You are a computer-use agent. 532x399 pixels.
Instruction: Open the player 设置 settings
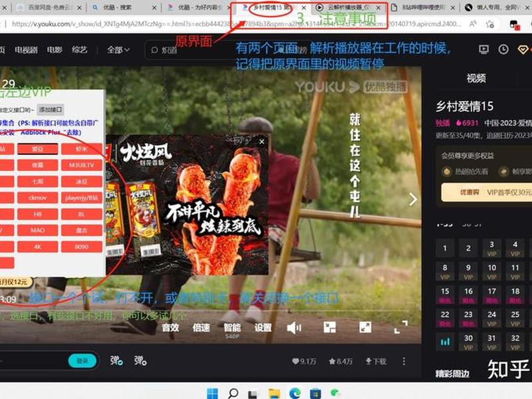263,328
